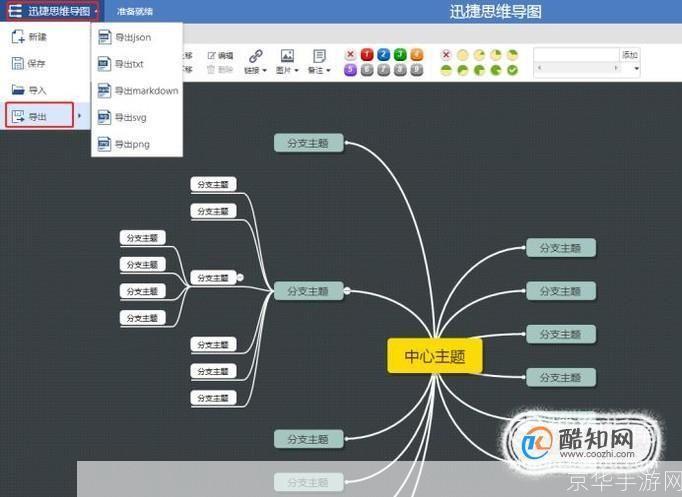The height and width of the screenshot is (497, 682).
Task: Choose 导入 from the file menu
Action: (28, 90)
